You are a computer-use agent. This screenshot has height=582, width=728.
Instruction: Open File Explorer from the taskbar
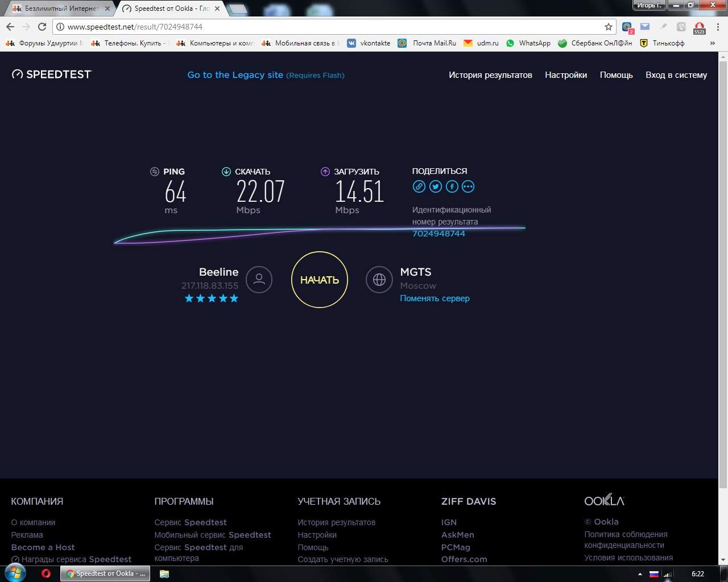[164, 573]
